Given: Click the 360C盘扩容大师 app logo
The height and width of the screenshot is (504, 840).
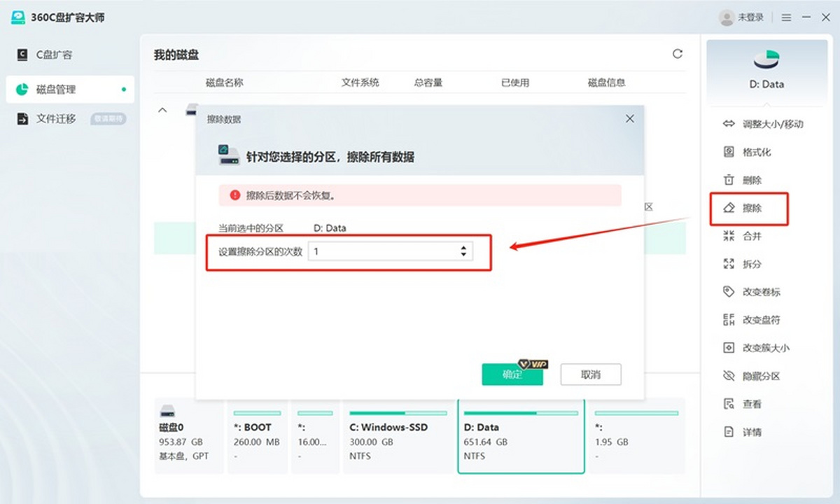Looking at the screenshot, I should (18, 17).
